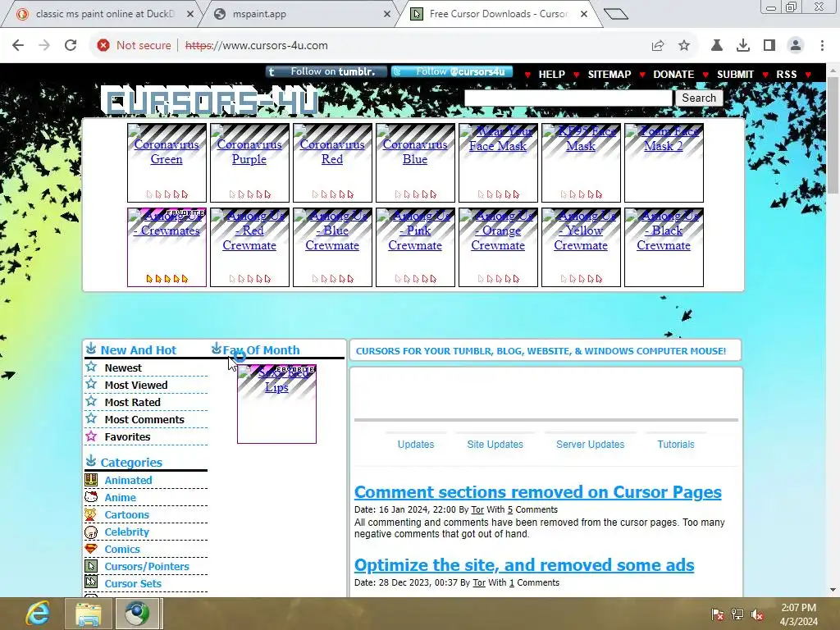Click the Cursors/Pointers category icon
Screen dimensions: 840x630
[x=91, y=566]
